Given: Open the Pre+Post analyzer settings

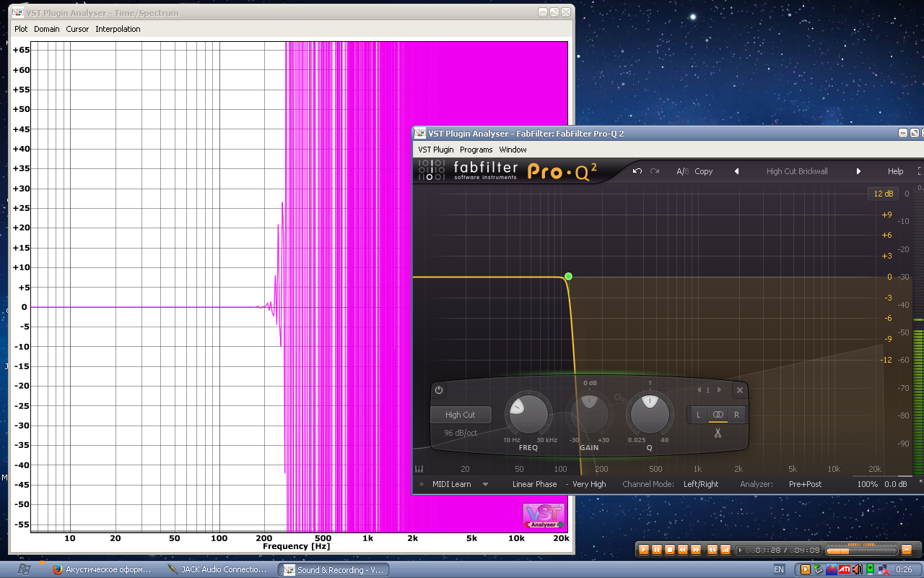Looking at the screenshot, I should point(805,484).
